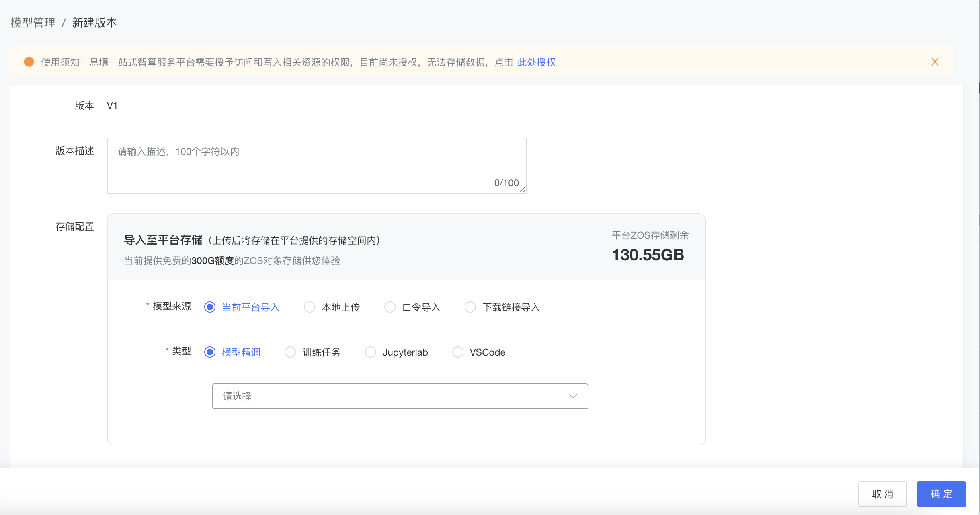The width and height of the screenshot is (980, 515).
Task: Switch type to 训练任务
Action: tap(290, 352)
